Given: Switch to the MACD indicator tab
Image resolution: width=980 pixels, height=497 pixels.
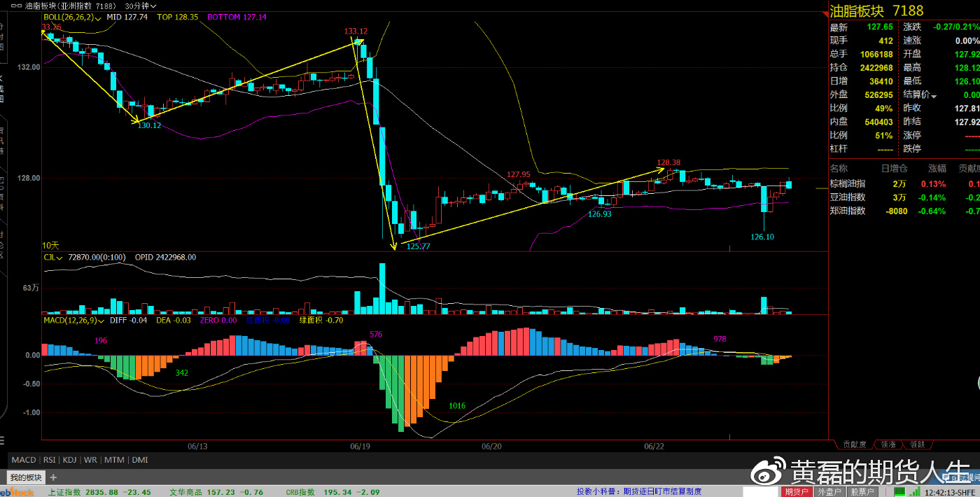Looking at the screenshot, I should click(23, 460).
